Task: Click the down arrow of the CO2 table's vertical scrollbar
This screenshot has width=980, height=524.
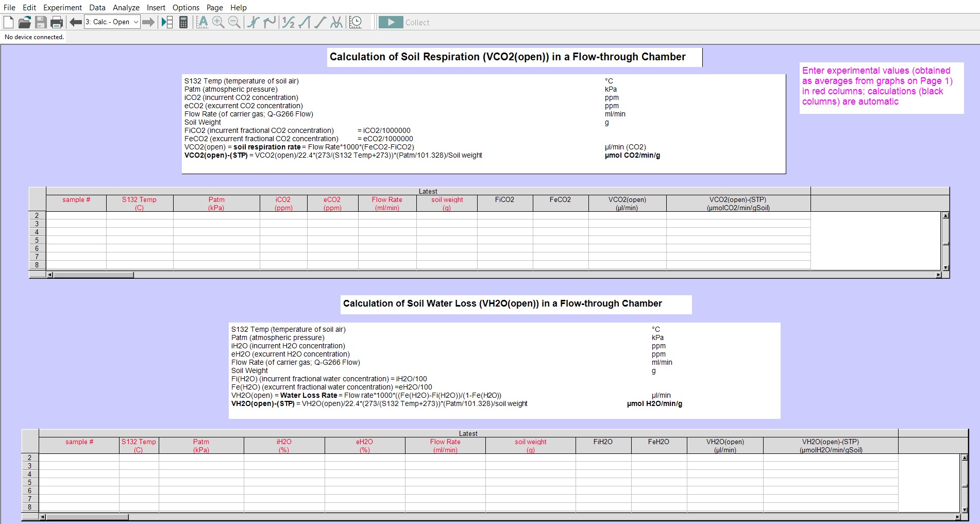Action: click(945, 267)
